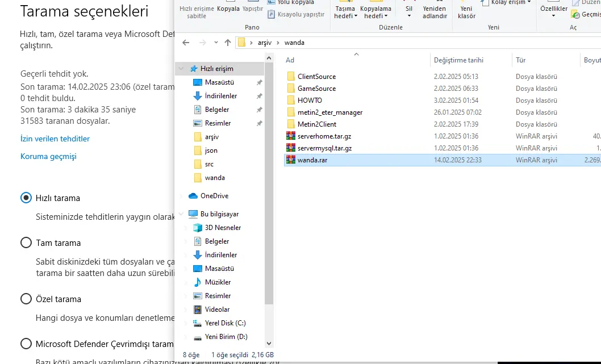Image resolution: width=601 pixels, height=364 pixels.
Task: Select the Özel tarama radio option
Action: pos(26,299)
